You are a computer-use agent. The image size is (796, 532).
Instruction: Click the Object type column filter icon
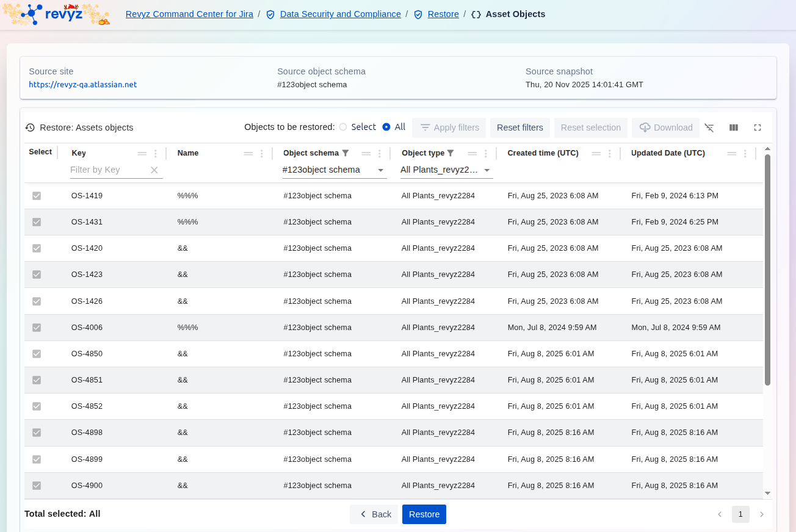pos(450,153)
